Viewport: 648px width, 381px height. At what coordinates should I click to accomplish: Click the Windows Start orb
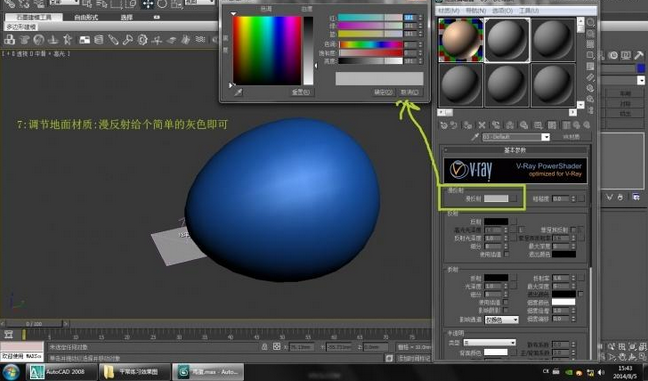tap(11, 371)
